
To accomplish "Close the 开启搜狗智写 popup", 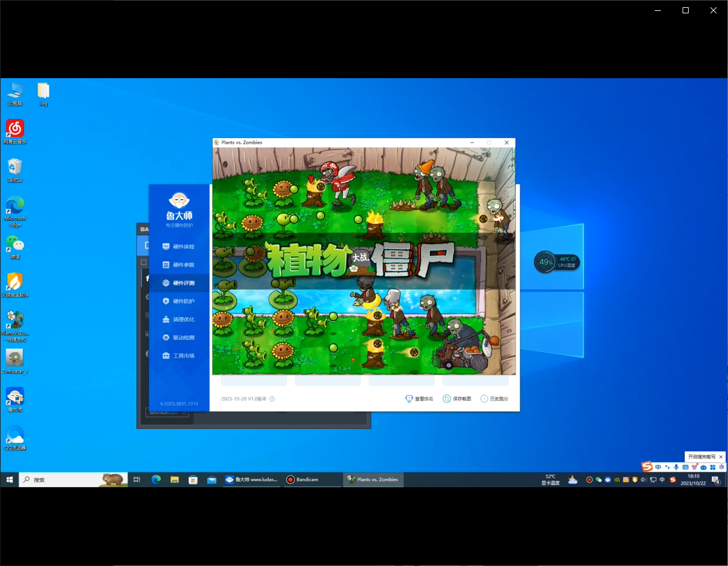I will coord(721,456).
